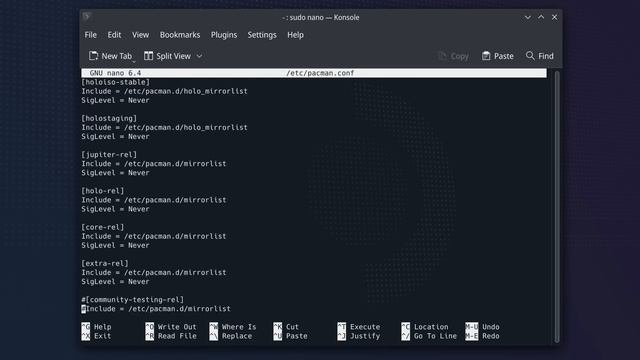640x360 pixels.
Task: Maximize the Konsole window
Action: tap(541, 17)
